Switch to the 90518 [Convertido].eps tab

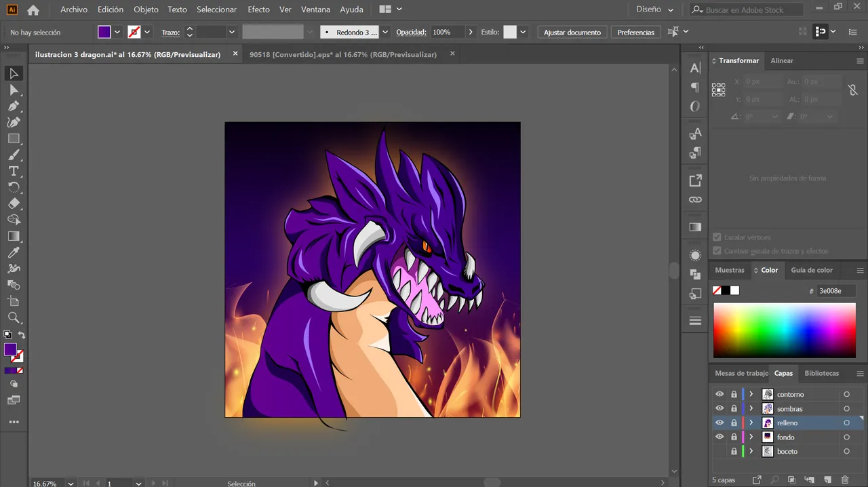[343, 54]
